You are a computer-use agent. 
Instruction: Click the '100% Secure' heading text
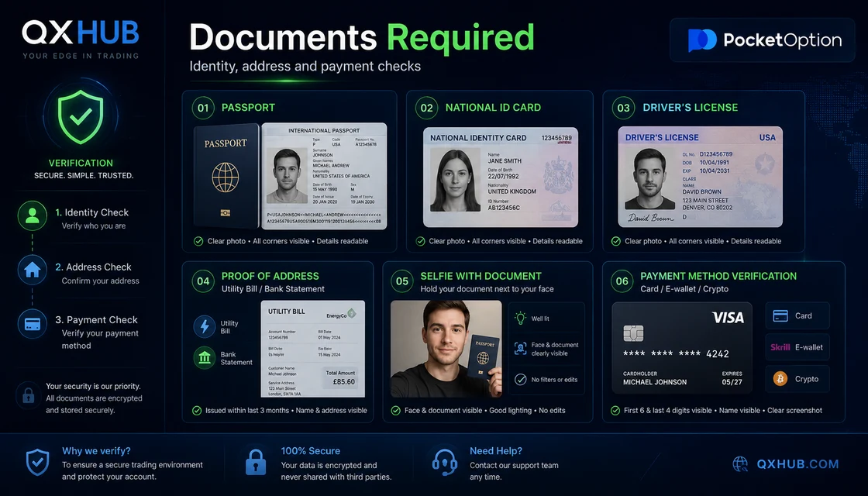[311, 451]
